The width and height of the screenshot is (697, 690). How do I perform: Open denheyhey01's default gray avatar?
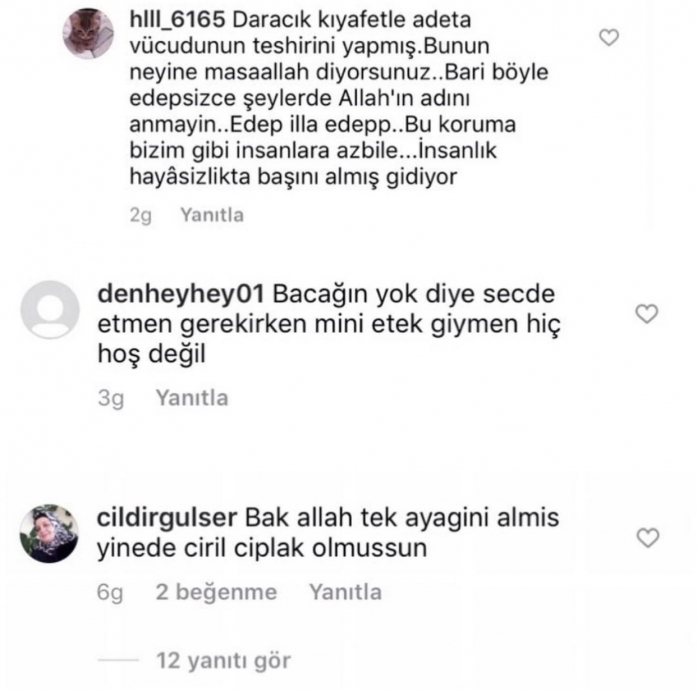(x=50, y=310)
